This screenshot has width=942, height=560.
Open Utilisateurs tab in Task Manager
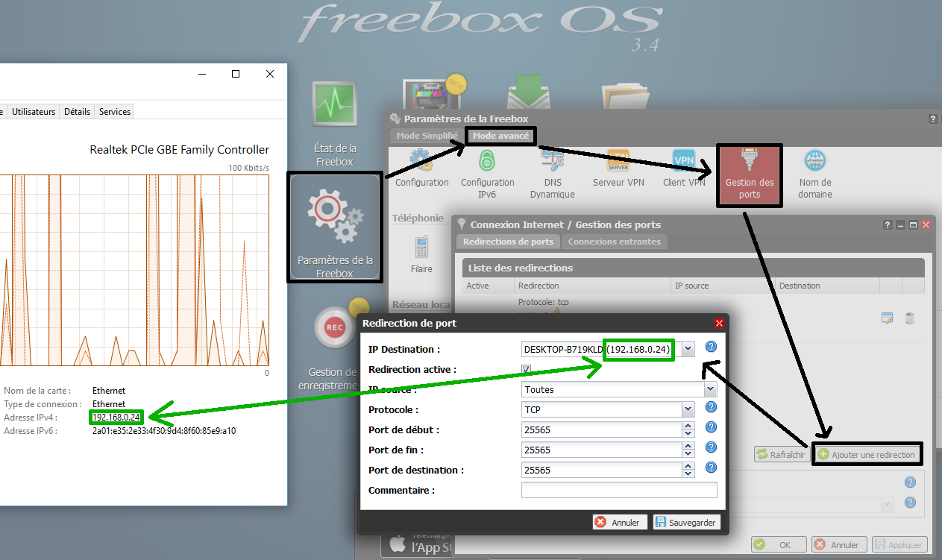click(34, 112)
